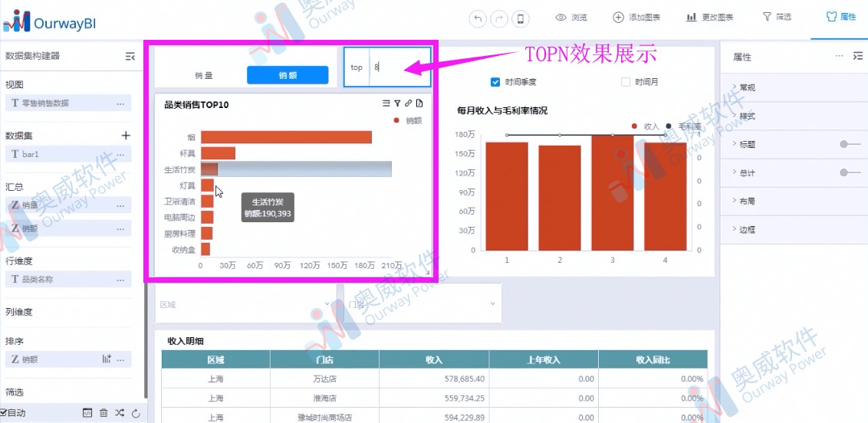
Task: Open the 筛选 filter menu
Action: tap(778, 17)
